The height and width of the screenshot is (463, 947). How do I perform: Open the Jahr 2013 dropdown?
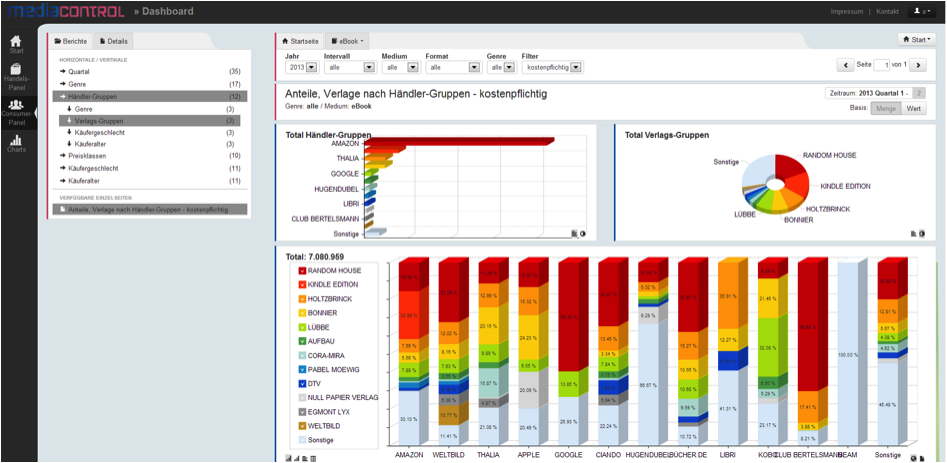click(x=303, y=68)
